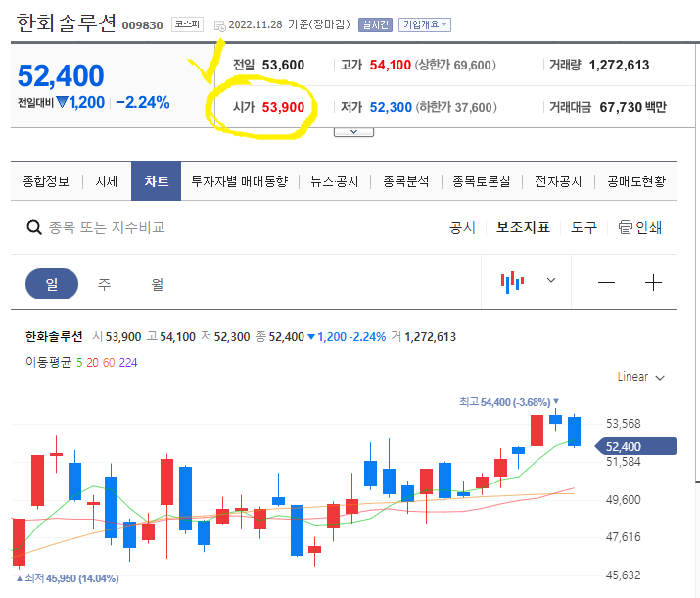Select the 주 weekly period toggle
Viewport: 700px width, 598px height.
point(104,284)
